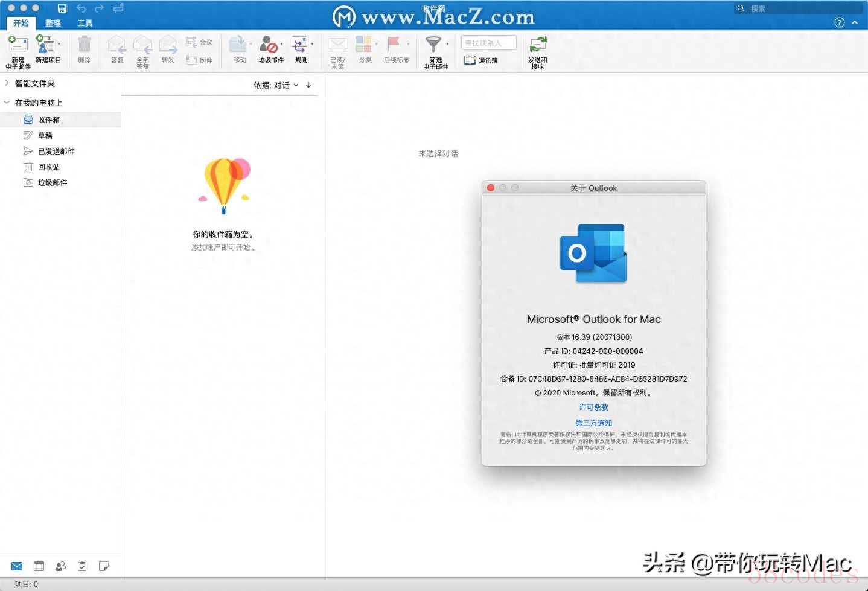868x591 pixels.
Task: Click the 新建项目 icon
Action: coord(45,43)
